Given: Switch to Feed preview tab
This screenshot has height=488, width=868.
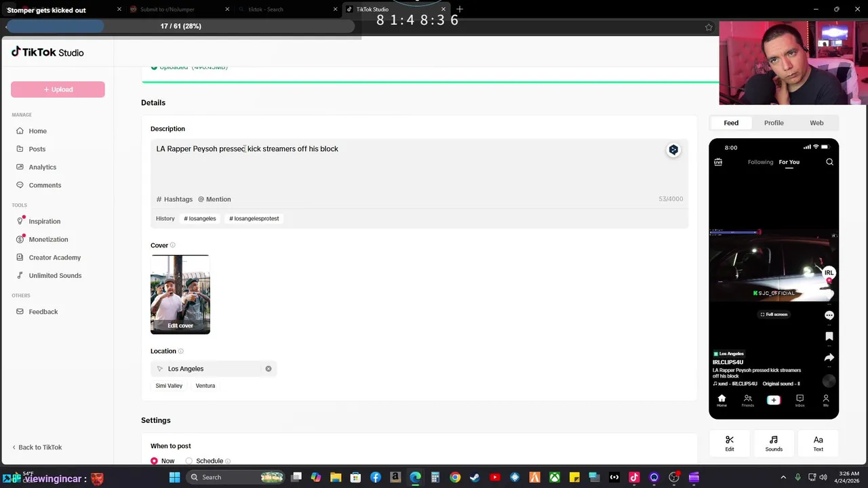Looking at the screenshot, I should [x=731, y=123].
